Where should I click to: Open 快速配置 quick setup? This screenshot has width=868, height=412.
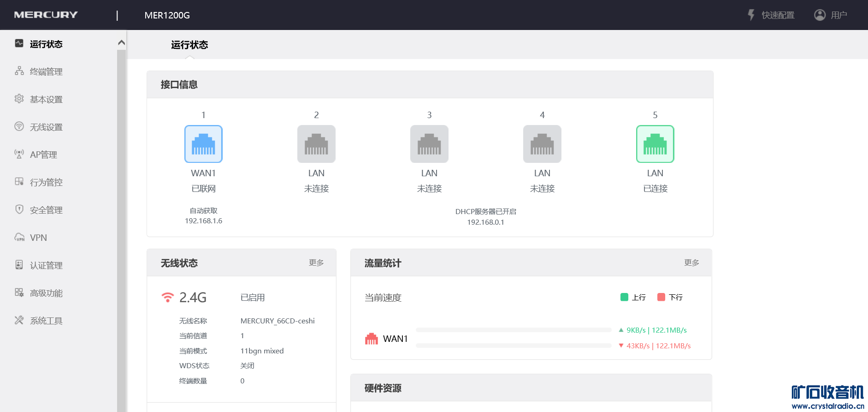click(778, 15)
